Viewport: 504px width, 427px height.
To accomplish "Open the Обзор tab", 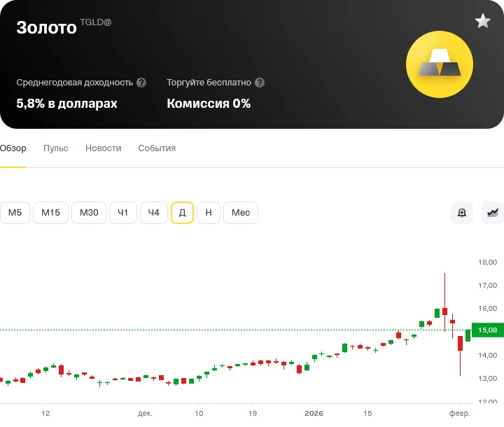I will tap(13, 148).
